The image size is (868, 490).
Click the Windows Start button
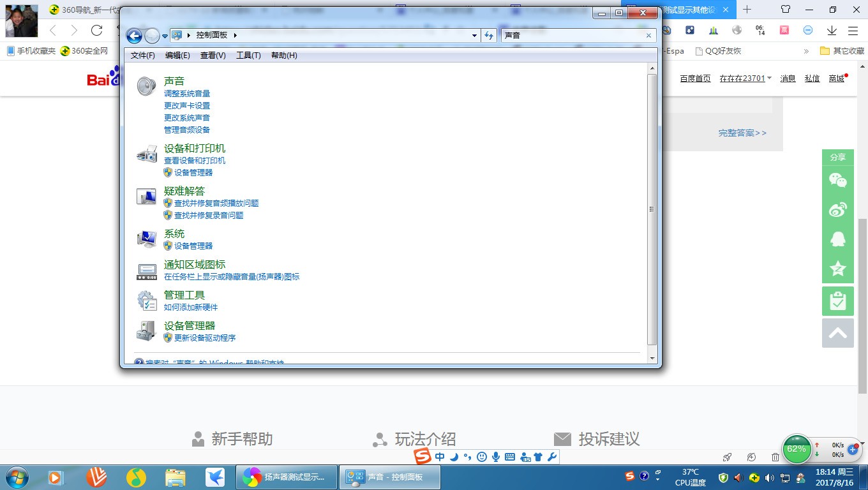17,477
